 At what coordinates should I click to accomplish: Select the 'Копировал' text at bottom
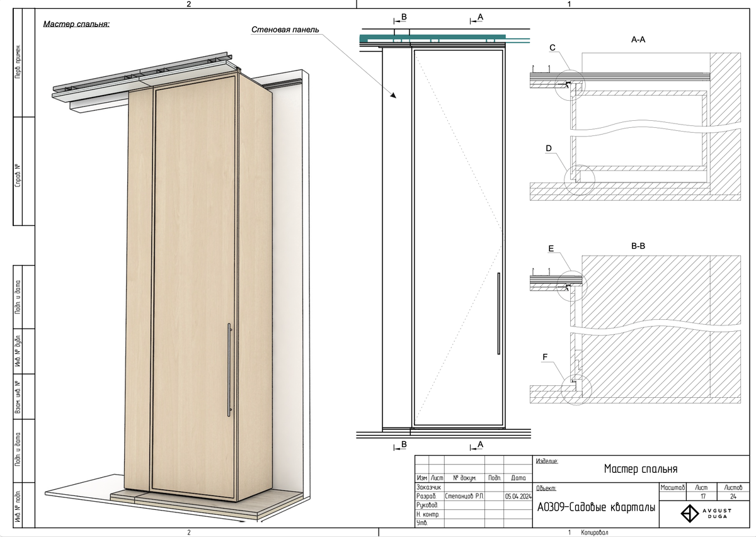click(x=595, y=533)
